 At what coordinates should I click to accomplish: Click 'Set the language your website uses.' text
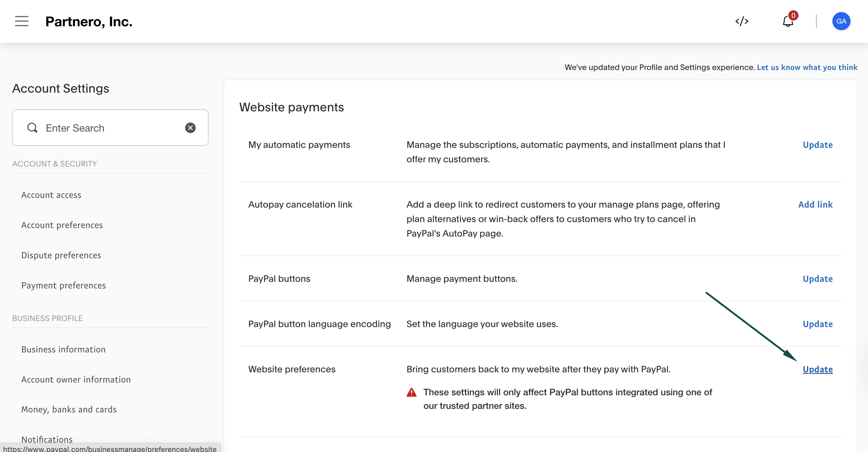[x=482, y=324]
